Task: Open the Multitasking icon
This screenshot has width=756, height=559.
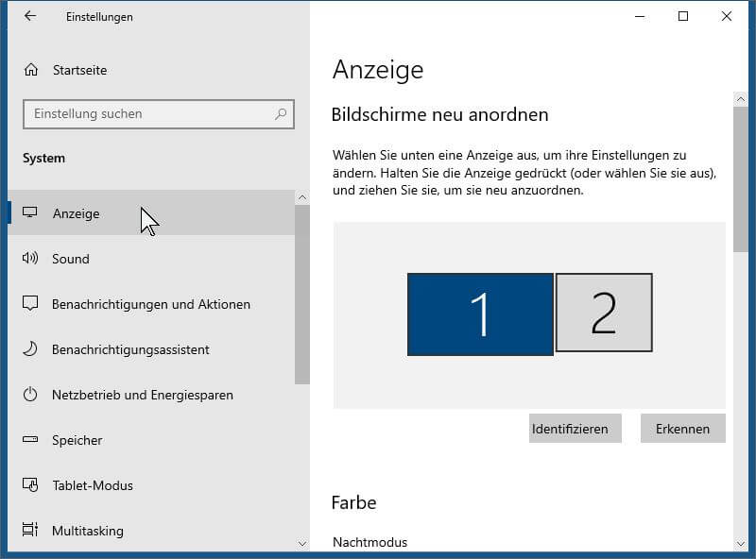Action: pyautogui.click(x=30, y=530)
